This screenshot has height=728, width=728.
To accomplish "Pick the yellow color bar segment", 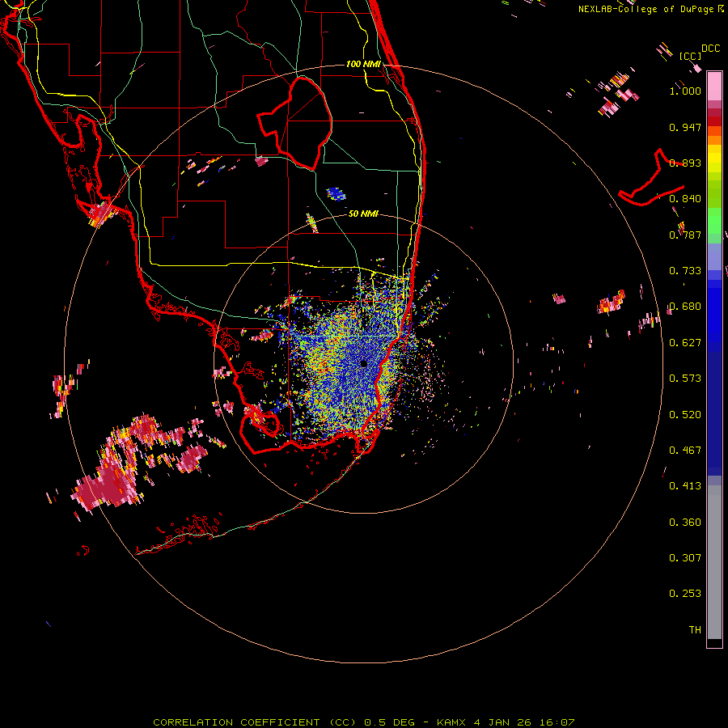I will pos(714,159).
